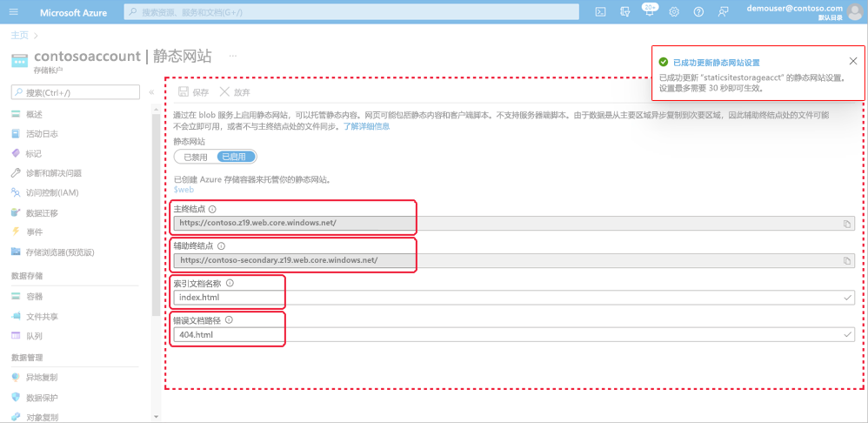
Task: Open notifications bell with 20+ badge
Action: (x=650, y=10)
